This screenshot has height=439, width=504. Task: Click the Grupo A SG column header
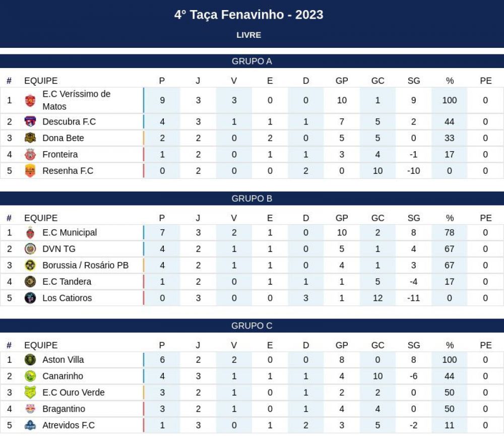(x=414, y=81)
